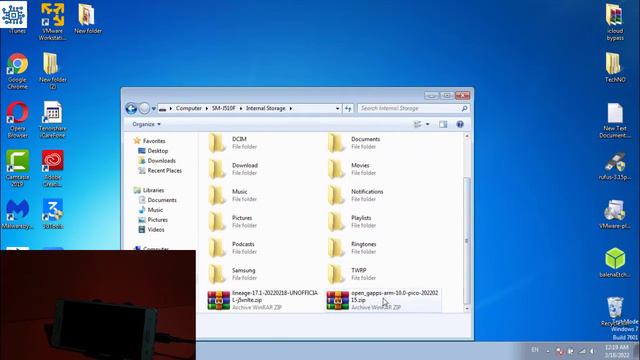Click the SM-J510F breadcrumb

pyautogui.click(x=223, y=109)
